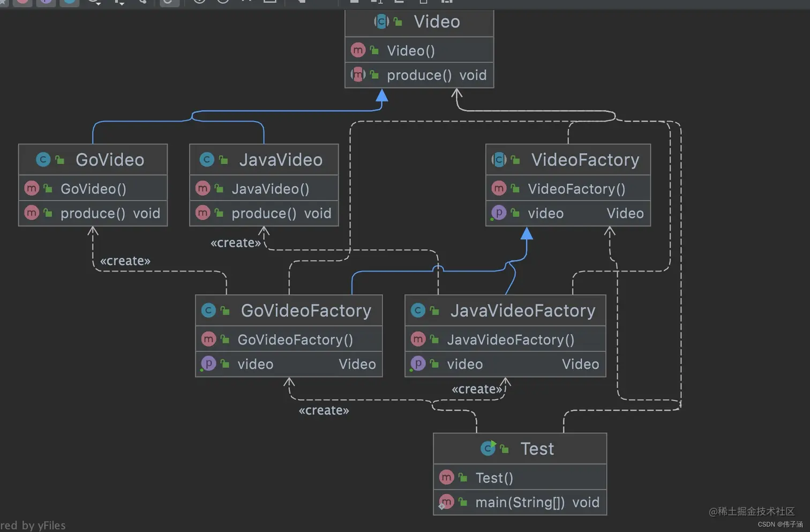Screen dimensions: 810x532
Task: Click property icon of video in VideoFactory
Action: point(499,213)
